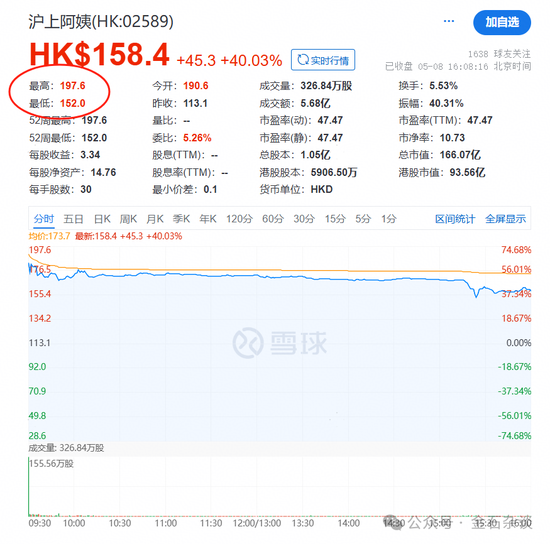The image size is (550, 544).
Task: Click the 14:00 time axis label
Action: 349,523
